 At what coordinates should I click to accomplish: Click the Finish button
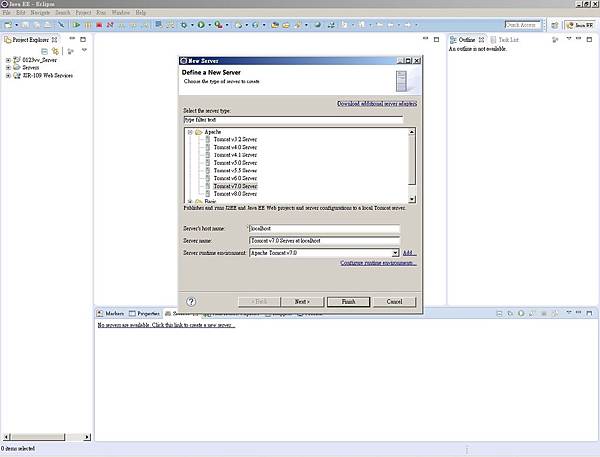[348, 302]
